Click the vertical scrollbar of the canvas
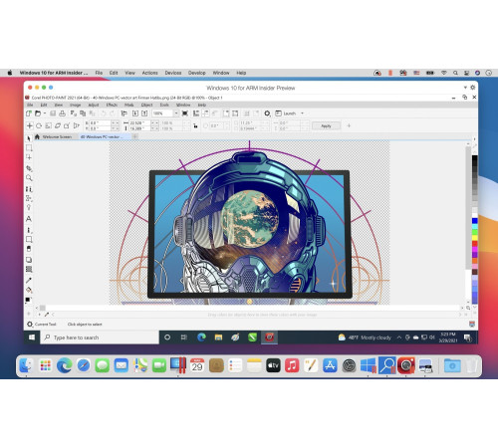498x448 pixels. click(468, 207)
